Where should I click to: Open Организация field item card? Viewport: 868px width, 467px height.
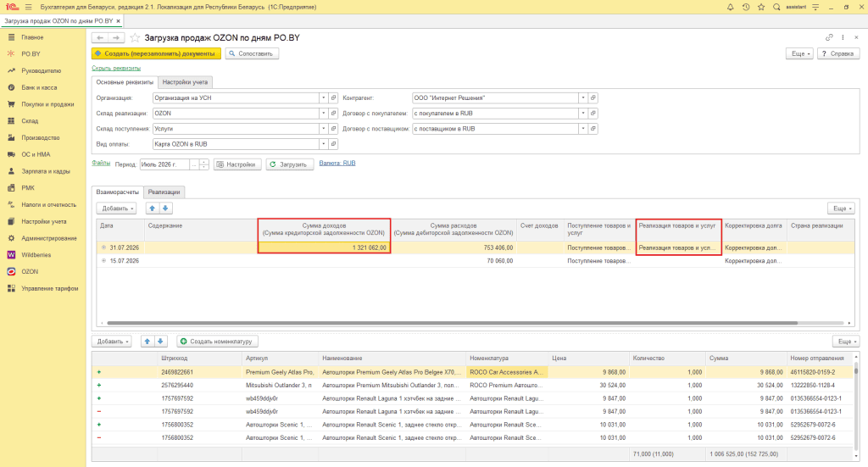click(333, 98)
